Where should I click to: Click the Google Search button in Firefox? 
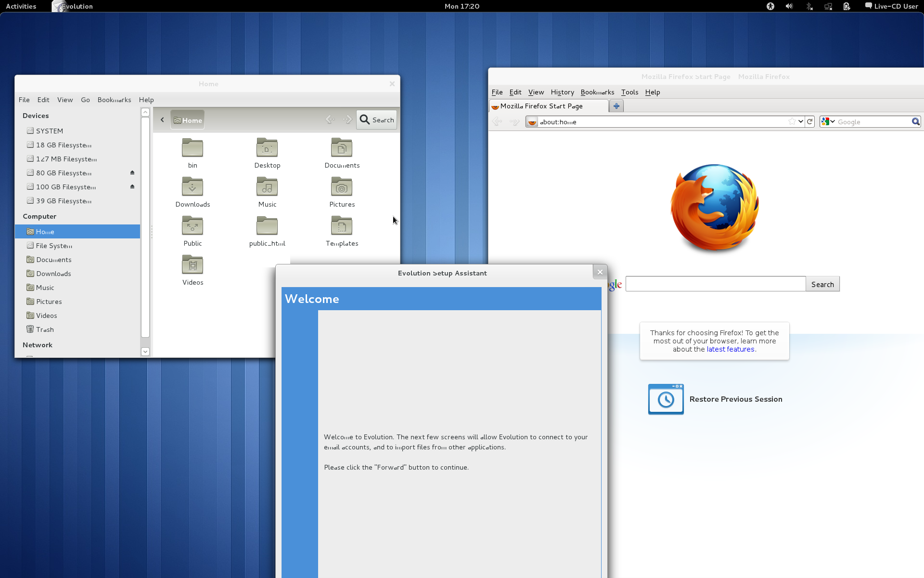coord(822,284)
